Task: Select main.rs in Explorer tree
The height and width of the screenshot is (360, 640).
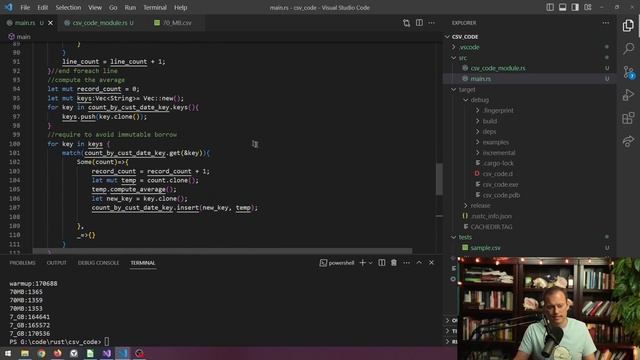Action: point(480,79)
